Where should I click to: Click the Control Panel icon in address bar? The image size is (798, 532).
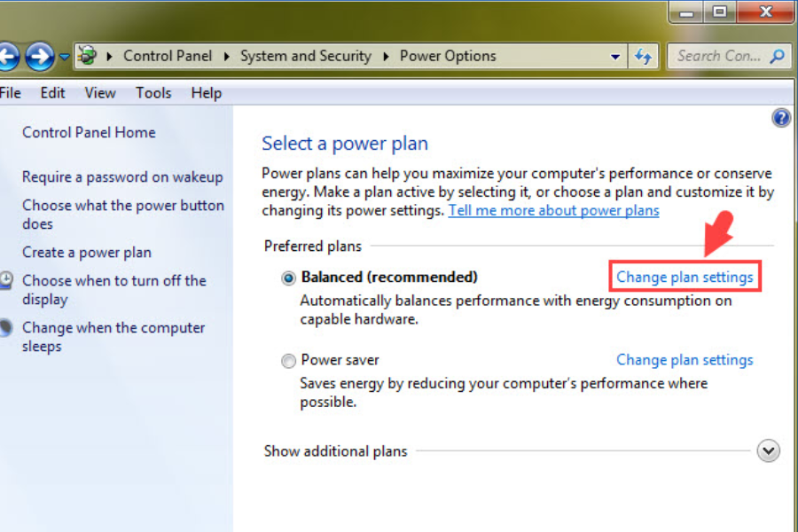point(88,56)
